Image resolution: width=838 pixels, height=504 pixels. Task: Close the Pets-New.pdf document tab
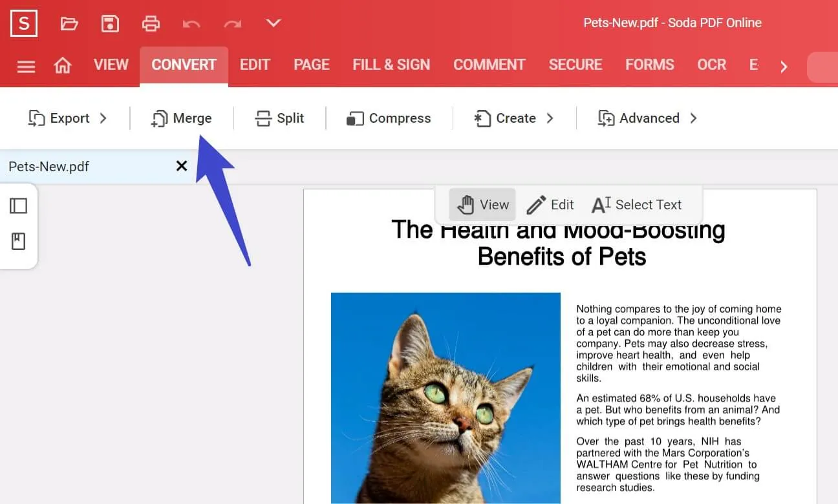[x=181, y=166]
